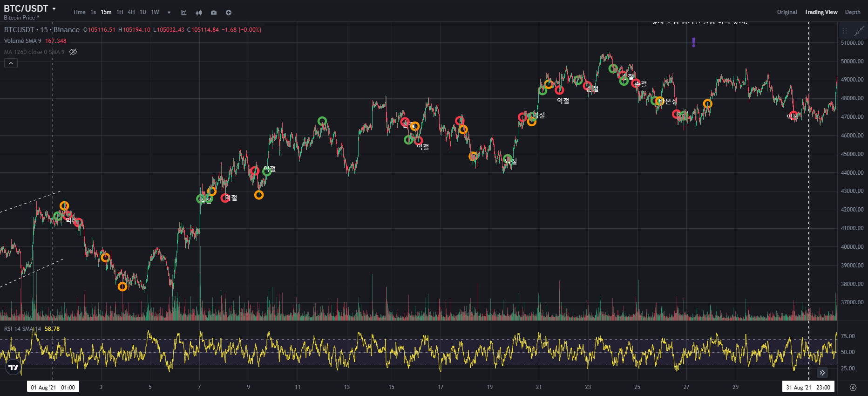Image resolution: width=868 pixels, height=396 pixels.
Task: Click the 37000.00 price axis label
Action: (x=852, y=302)
